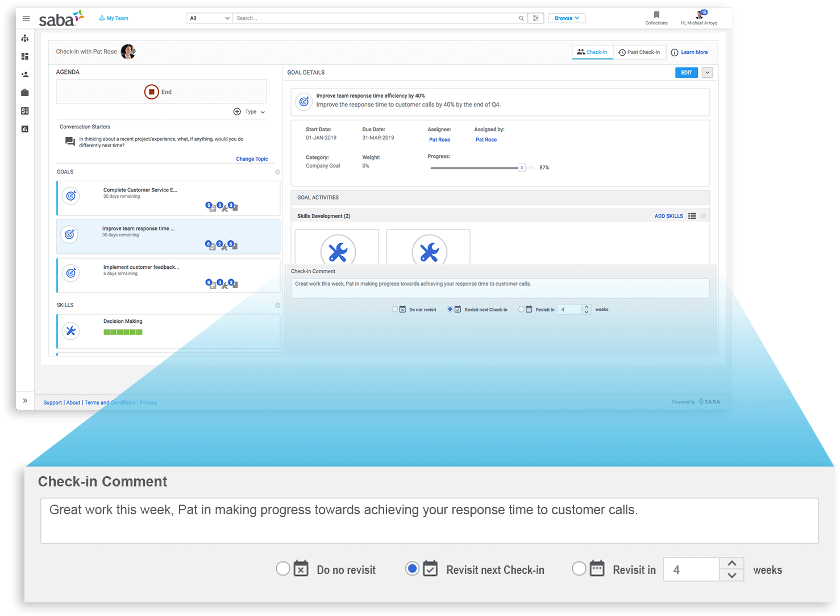Switch to Past Check-in tab
The image size is (840, 616).
(639, 52)
